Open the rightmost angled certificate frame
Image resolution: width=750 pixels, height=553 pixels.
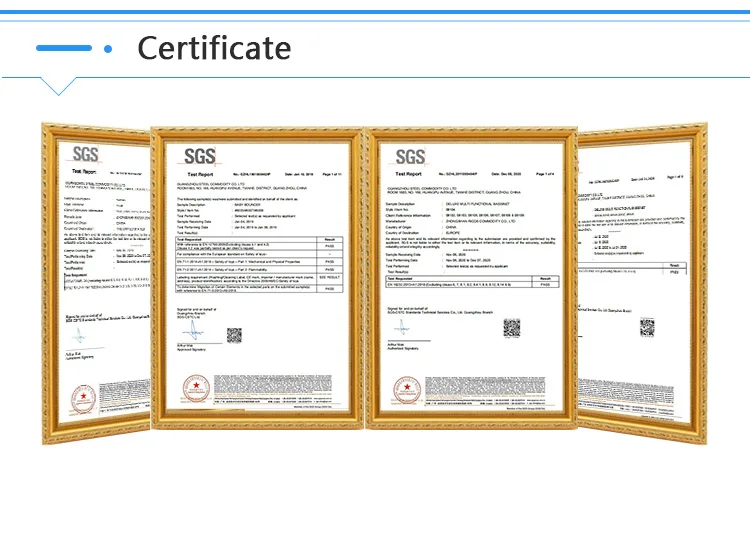click(x=642, y=283)
